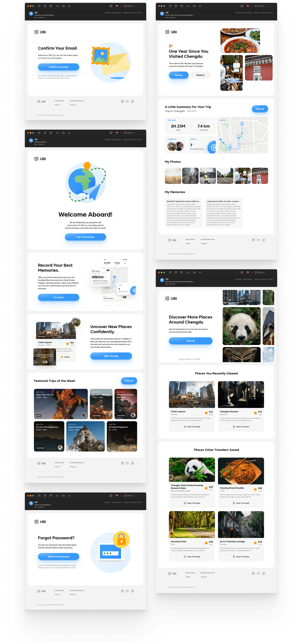Save This Spot under Huaxing Street Noodles
The height and width of the screenshot is (644, 302).
point(241,503)
